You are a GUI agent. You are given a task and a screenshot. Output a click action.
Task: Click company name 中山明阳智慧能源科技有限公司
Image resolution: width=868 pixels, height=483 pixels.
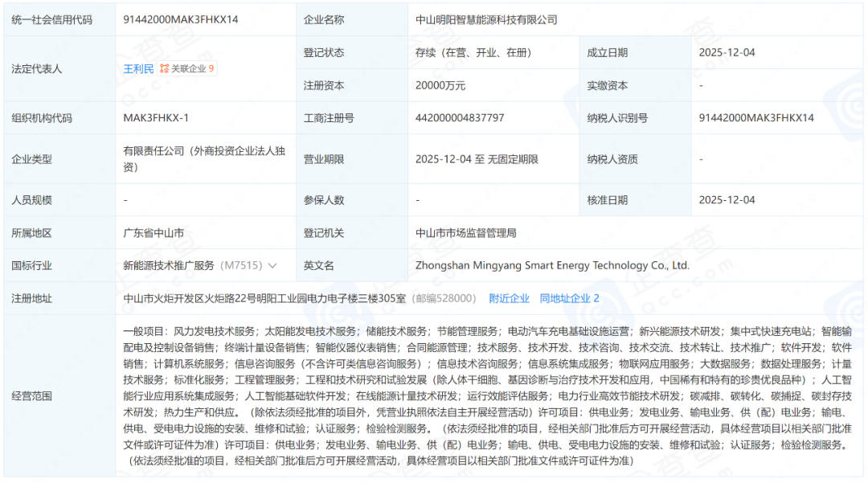point(486,19)
